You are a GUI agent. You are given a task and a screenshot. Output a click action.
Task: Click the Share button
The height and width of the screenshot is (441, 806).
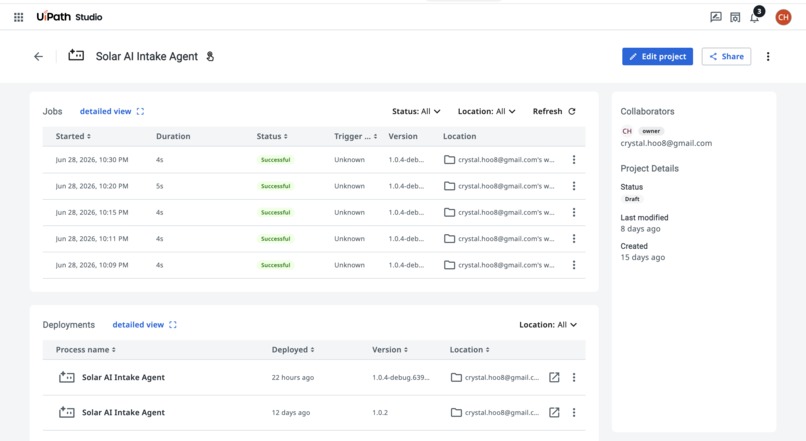pos(726,57)
